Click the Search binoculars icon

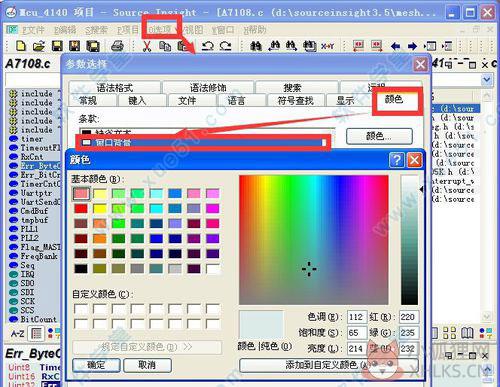point(256,46)
